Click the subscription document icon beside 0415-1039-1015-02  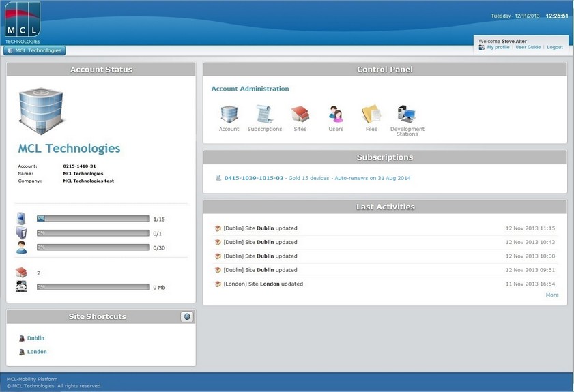point(218,178)
